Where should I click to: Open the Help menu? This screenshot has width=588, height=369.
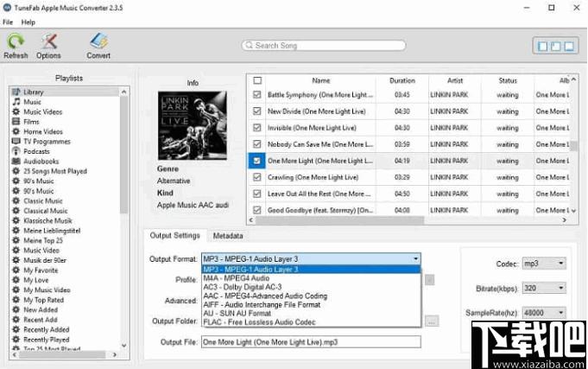(x=28, y=22)
